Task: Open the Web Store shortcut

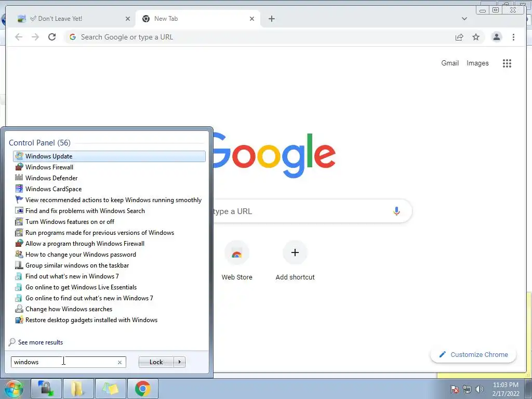Action: (237, 261)
